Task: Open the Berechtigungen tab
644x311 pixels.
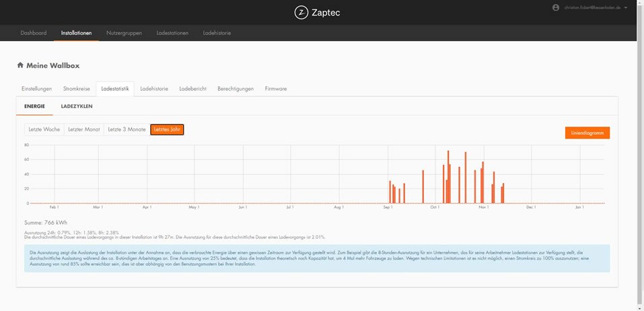Action: coord(236,88)
